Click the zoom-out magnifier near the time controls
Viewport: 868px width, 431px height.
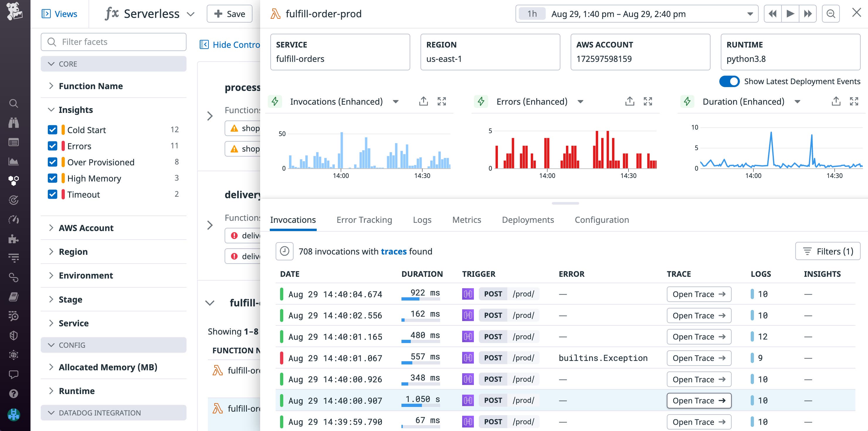click(830, 14)
